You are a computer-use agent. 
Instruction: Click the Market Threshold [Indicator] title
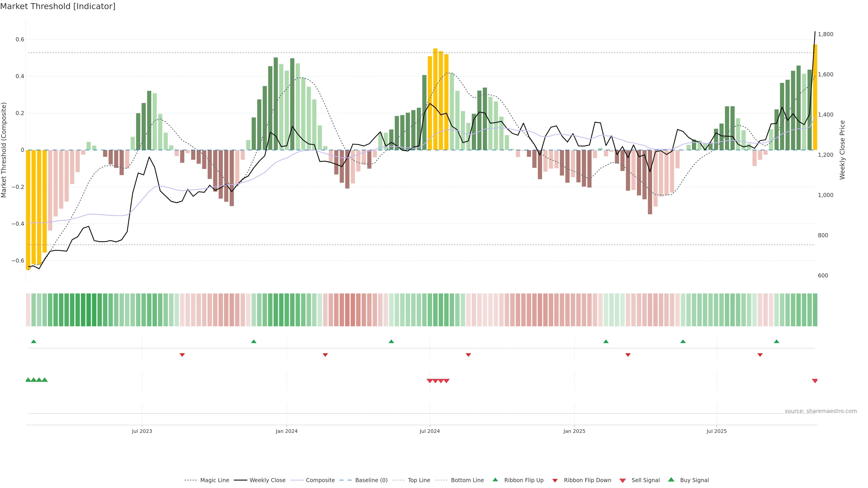click(58, 6)
